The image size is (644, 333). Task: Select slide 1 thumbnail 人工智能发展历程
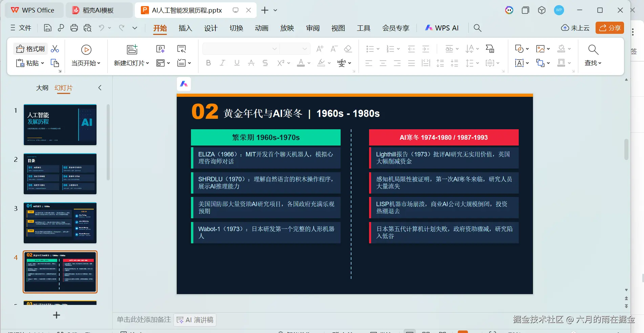(x=60, y=125)
